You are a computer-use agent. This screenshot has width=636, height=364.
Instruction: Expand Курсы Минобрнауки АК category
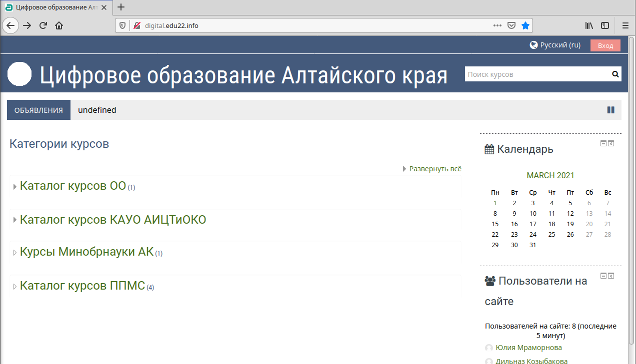(x=86, y=252)
